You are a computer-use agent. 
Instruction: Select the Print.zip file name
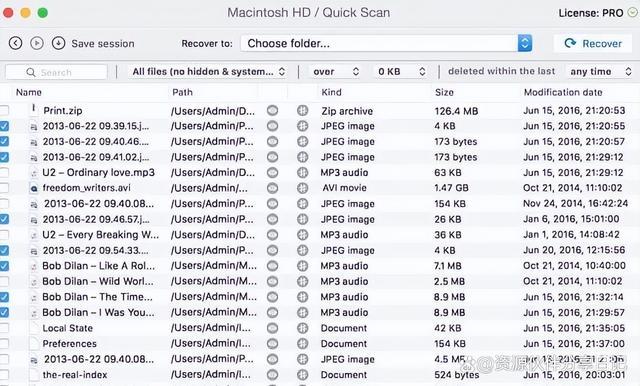[x=63, y=111]
